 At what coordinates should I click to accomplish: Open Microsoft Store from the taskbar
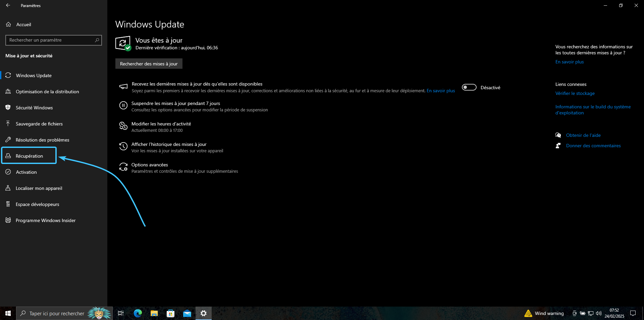pyautogui.click(x=171, y=313)
